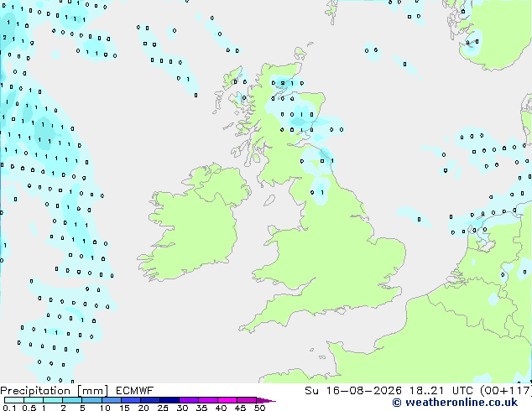532x411 pixels.
Task: Select the 30–35 mm purple legend swatch
Action: coord(188,400)
